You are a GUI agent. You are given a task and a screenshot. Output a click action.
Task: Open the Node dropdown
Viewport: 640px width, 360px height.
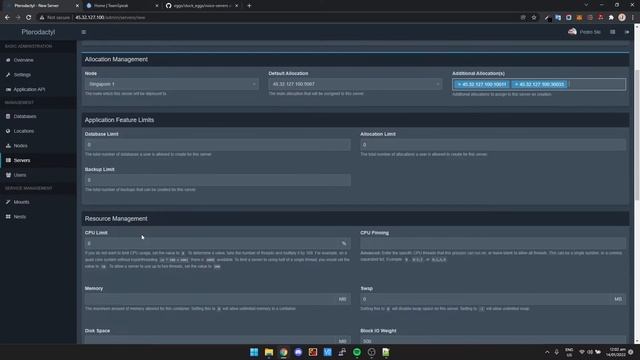[171, 84]
